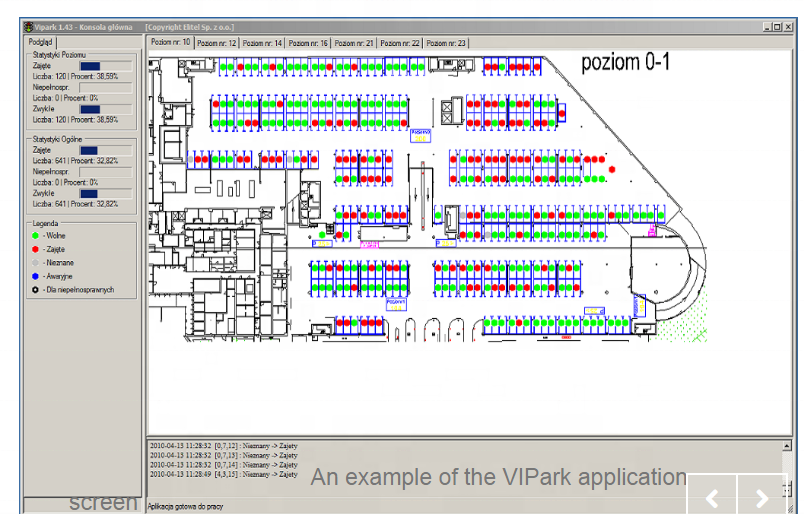The height and width of the screenshot is (514, 804).
Task: Switch to the Poziom nr: 10 tab
Action: point(171,43)
